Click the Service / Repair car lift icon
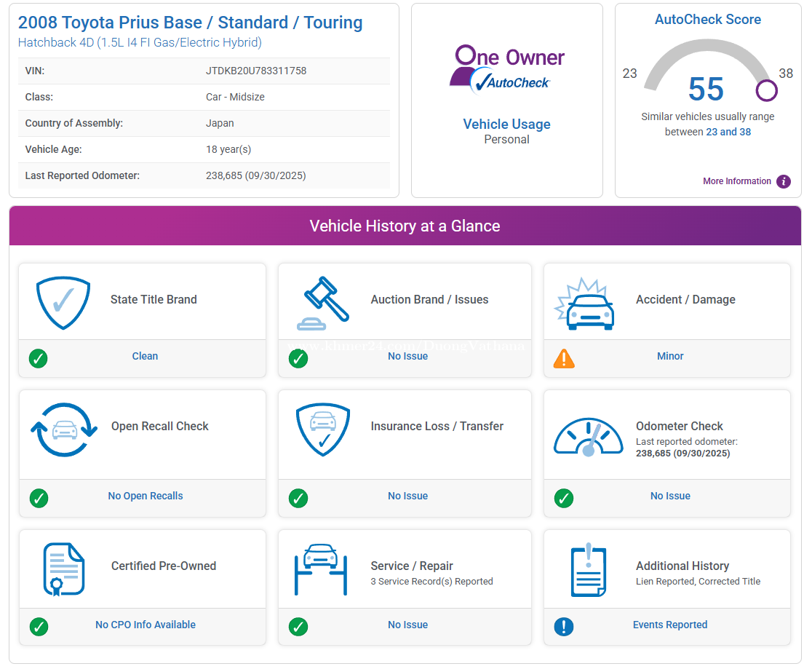This screenshot has width=812, height=669. (x=320, y=569)
